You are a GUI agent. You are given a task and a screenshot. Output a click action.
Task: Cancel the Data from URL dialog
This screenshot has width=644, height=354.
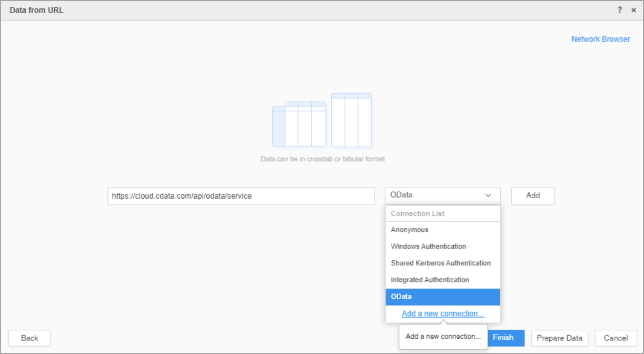[x=615, y=338]
